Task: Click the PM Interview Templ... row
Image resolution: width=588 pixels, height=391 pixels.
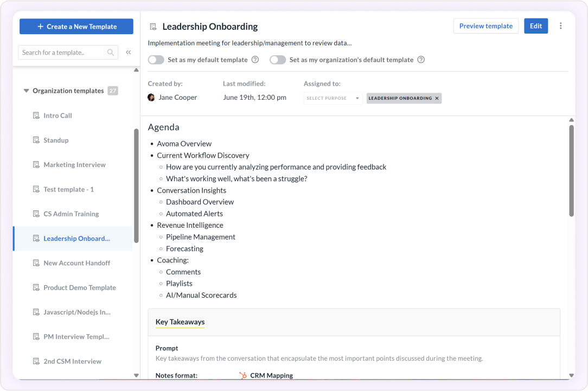Action: pyautogui.click(x=73, y=337)
